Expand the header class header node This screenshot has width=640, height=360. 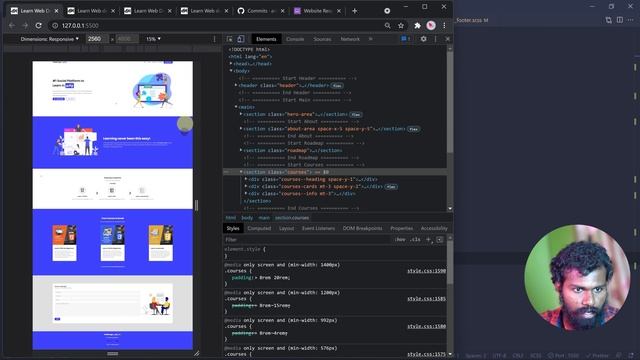pos(236,85)
